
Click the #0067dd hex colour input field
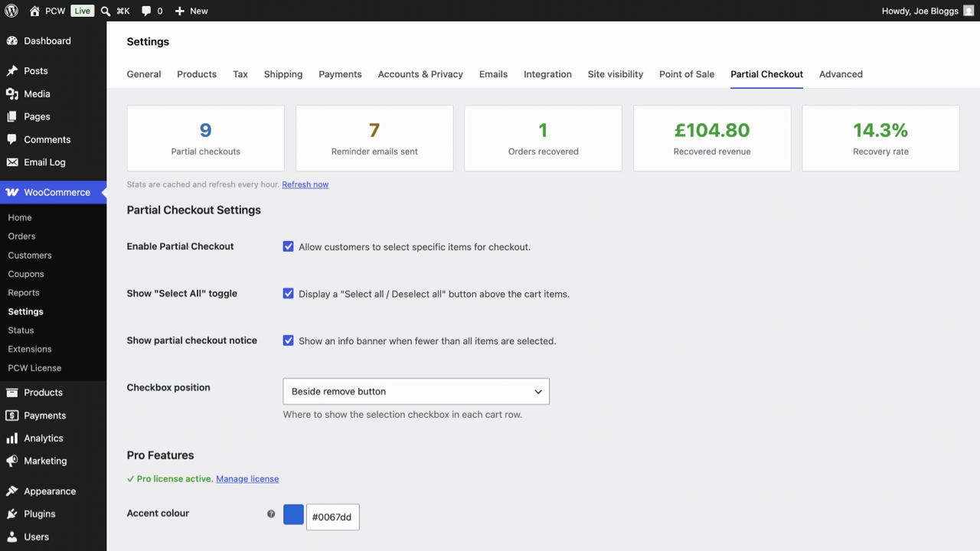(332, 517)
